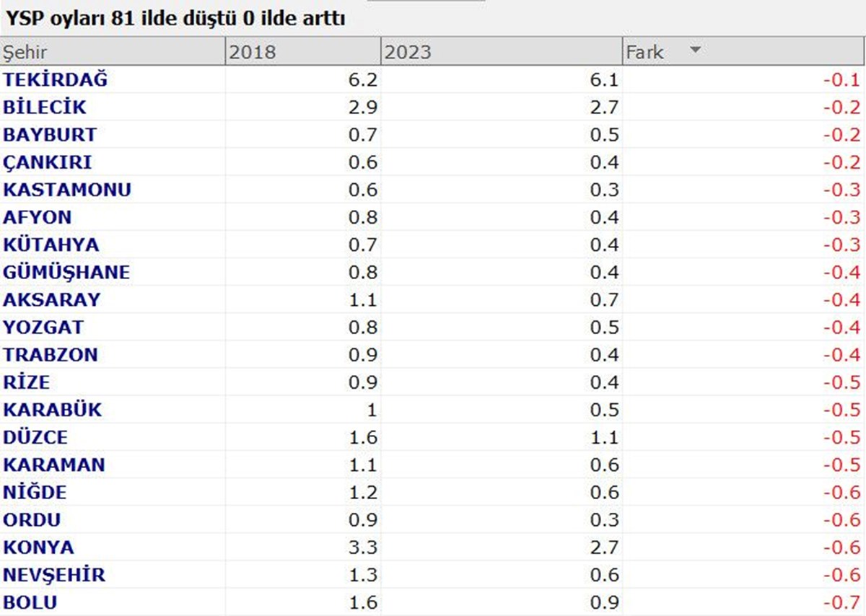Select YOZGAT's 2023 value 0.5
The height and width of the screenshot is (616, 866).
point(604,327)
